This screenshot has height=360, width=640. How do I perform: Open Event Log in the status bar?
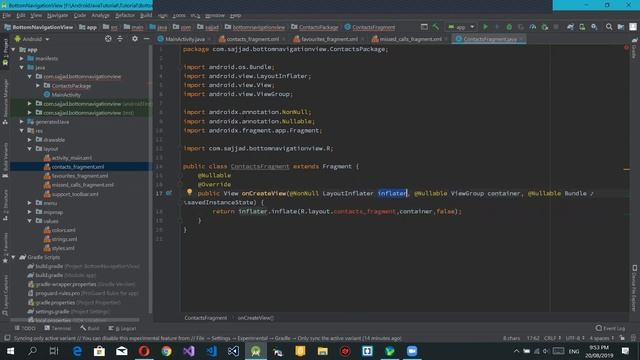pos(610,328)
